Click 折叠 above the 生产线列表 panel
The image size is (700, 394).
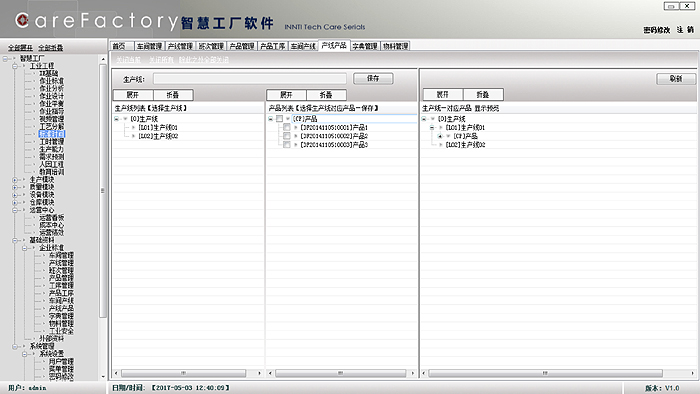(173, 95)
